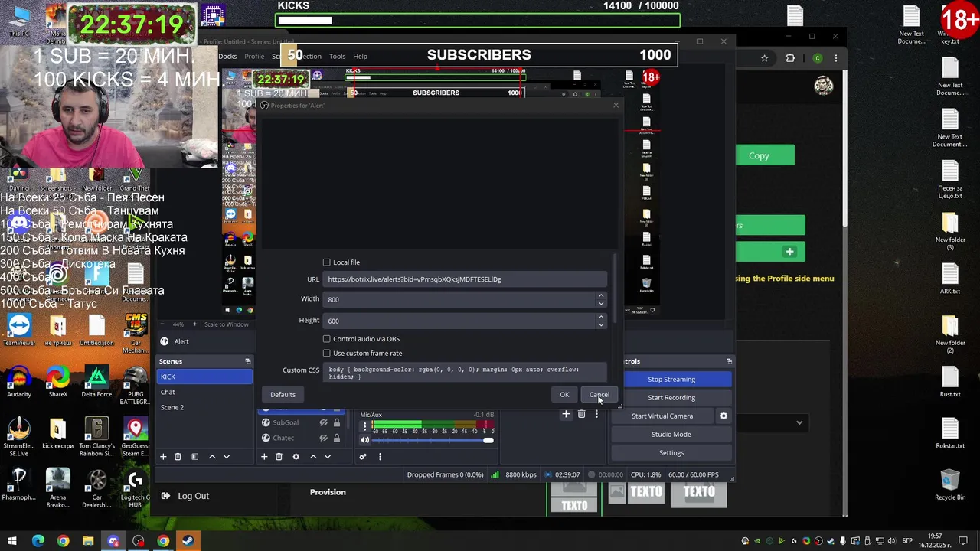Select the Chat scene
Viewport: 980px width, 551px height.
[204, 392]
